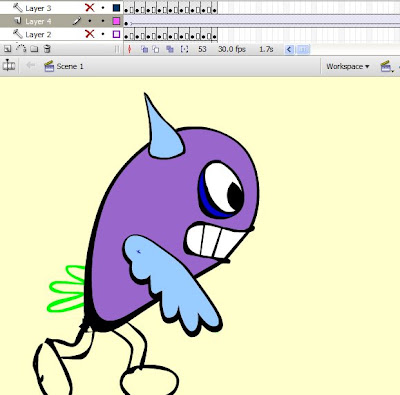This screenshot has height=395, width=400.
Task: Click the Layer 2 layer type icon
Action: (x=18, y=34)
